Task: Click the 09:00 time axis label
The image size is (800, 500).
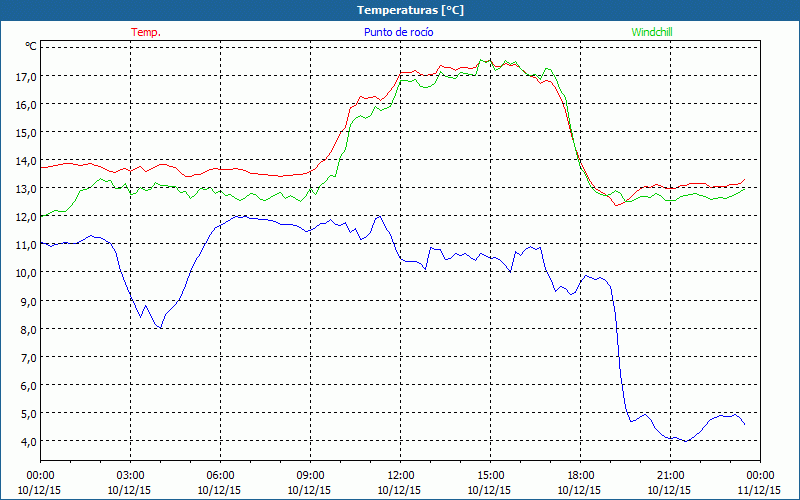Action: pyautogui.click(x=310, y=475)
